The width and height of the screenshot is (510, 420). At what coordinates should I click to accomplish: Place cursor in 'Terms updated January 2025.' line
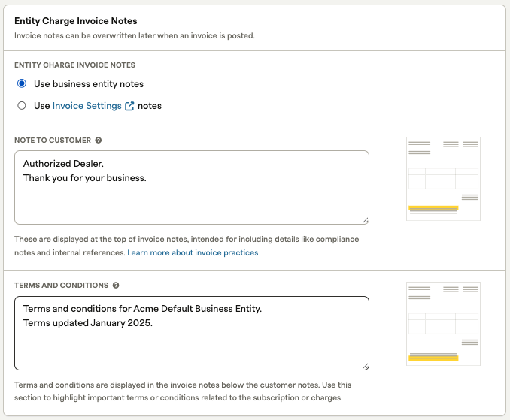click(87, 323)
